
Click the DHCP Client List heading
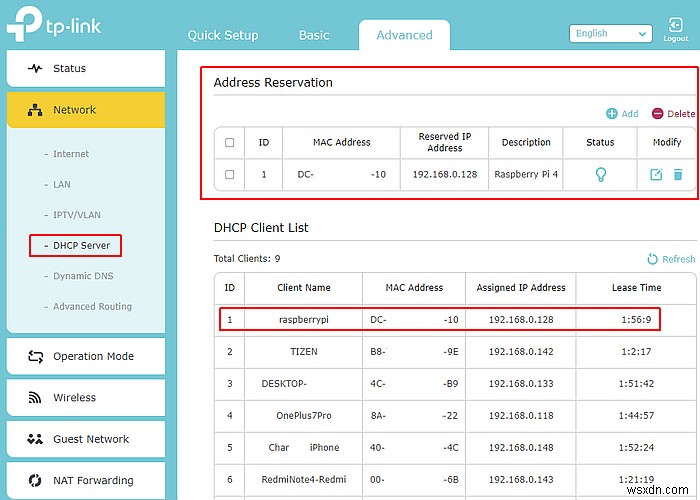click(261, 228)
